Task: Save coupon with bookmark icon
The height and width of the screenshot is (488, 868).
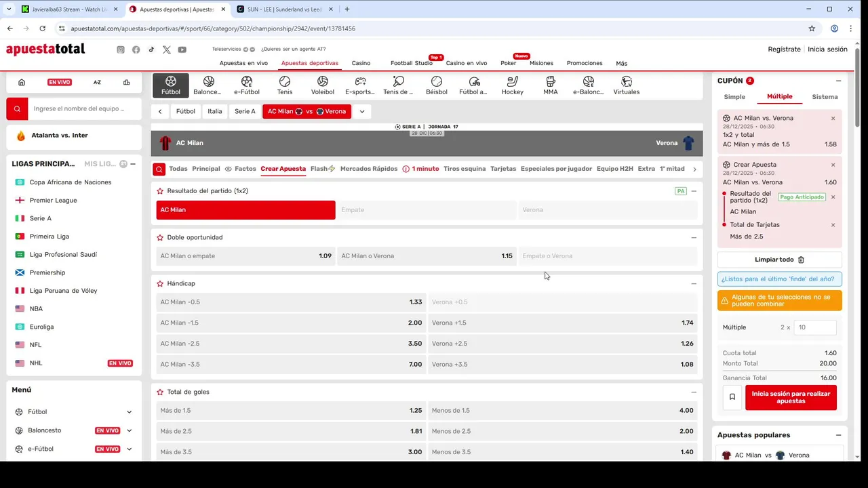Action: [732, 397]
